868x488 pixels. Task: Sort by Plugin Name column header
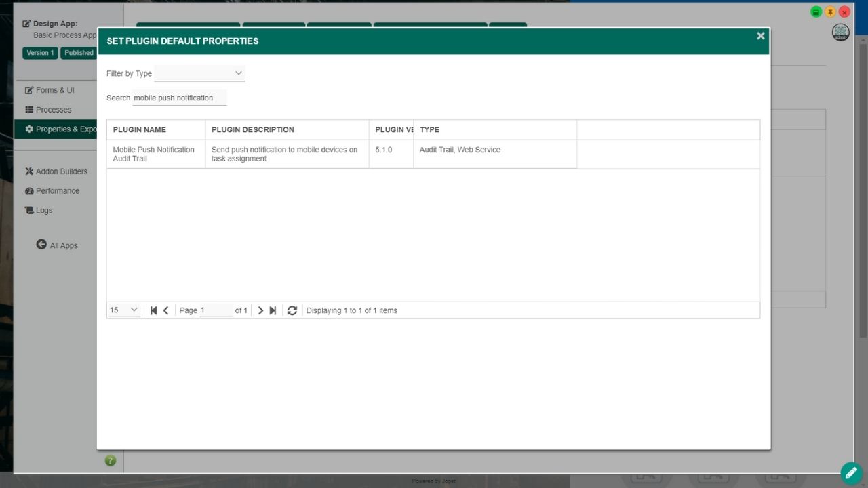point(140,129)
